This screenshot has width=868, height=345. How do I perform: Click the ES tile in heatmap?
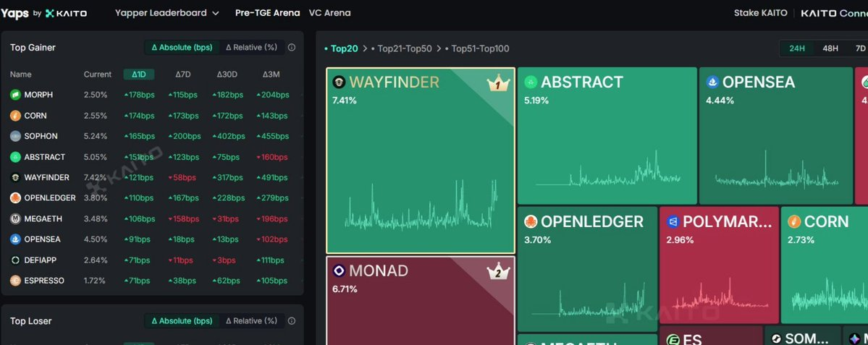point(712,336)
